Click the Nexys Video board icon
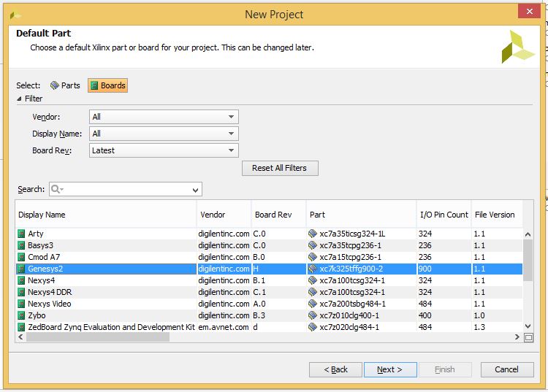Viewport: 548px width, 392px height. click(21, 304)
